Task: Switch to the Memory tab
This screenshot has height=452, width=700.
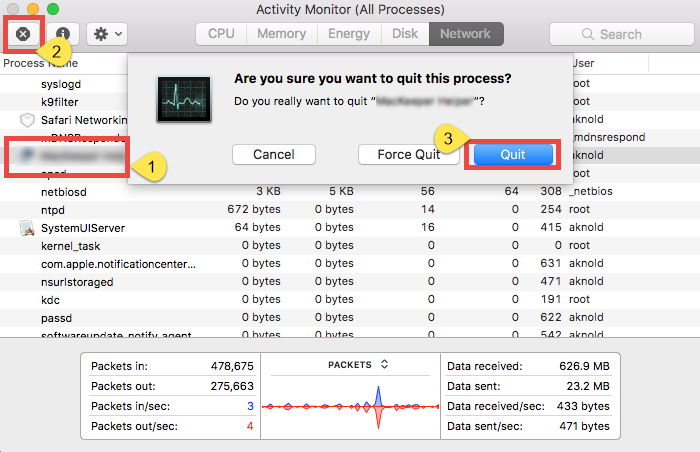Action: click(282, 34)
